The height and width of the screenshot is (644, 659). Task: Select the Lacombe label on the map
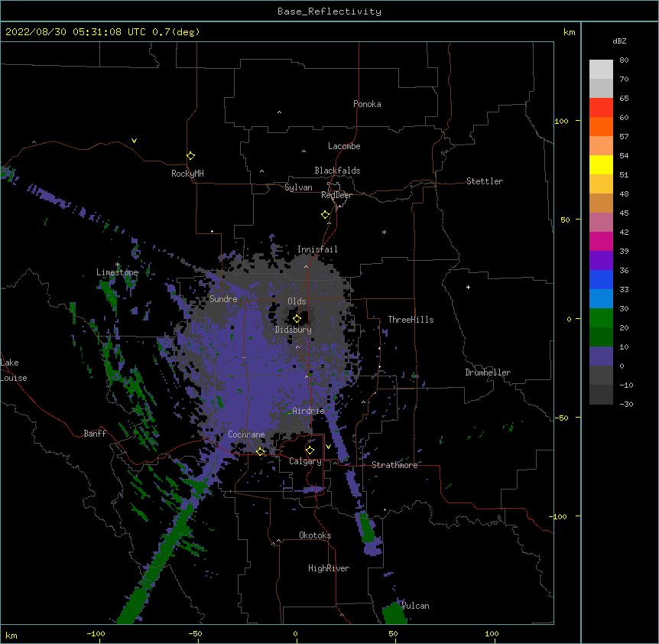point(344,146)
